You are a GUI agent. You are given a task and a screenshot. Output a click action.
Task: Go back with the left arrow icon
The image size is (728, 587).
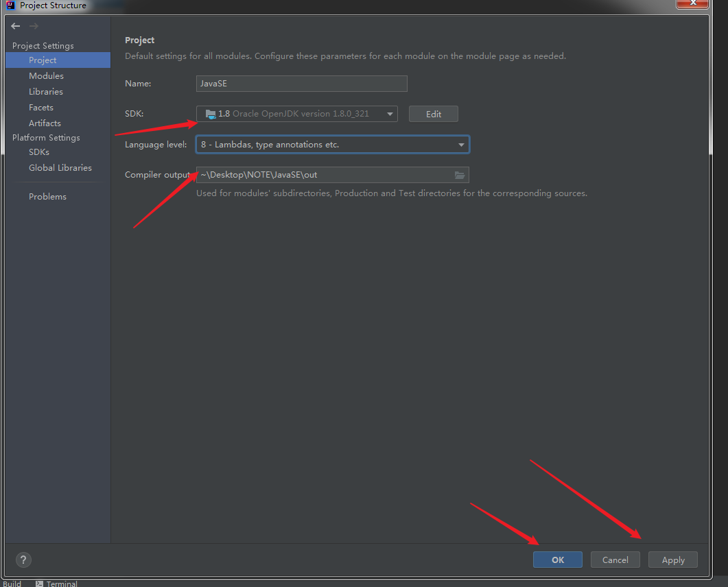coord(16,26)
